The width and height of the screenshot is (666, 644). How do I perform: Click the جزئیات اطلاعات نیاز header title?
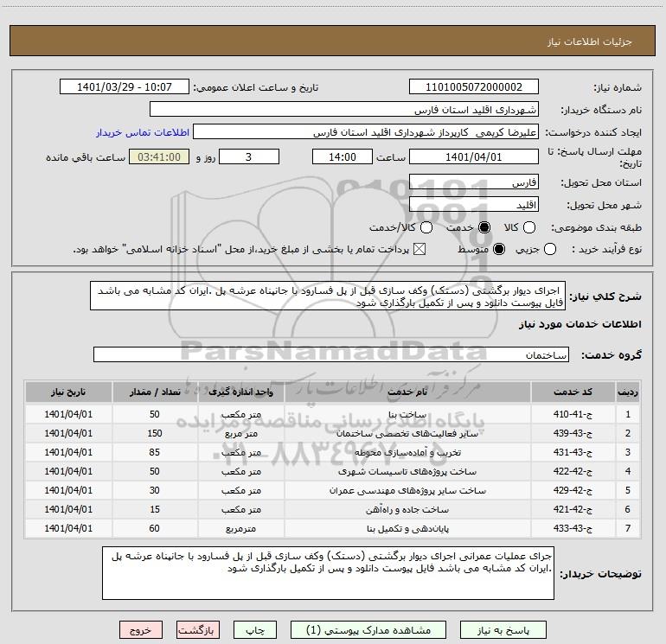pos(590,41)
